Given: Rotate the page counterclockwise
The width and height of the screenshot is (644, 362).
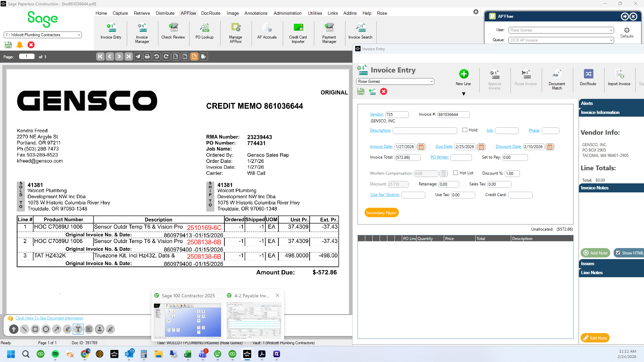Looking at the screenshot, I should pyautogui.click(x=157, y=57).
